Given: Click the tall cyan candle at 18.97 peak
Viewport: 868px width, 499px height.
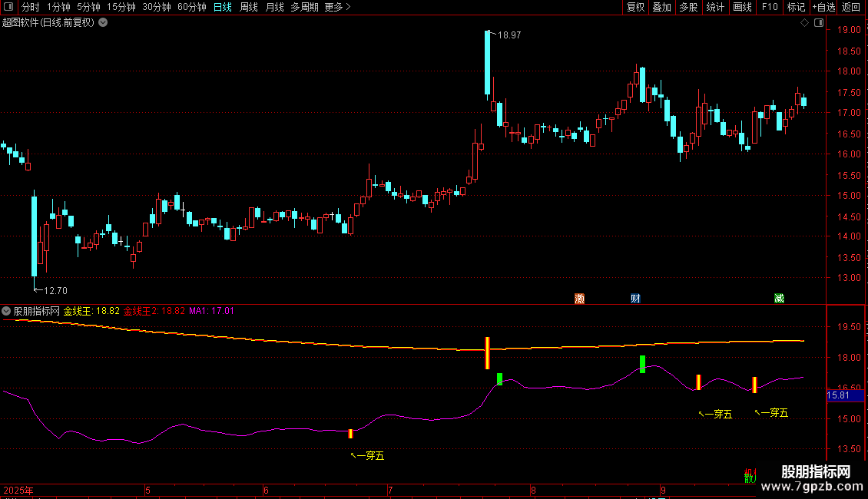Looking at the screenshot, I should tap(487, 62).
